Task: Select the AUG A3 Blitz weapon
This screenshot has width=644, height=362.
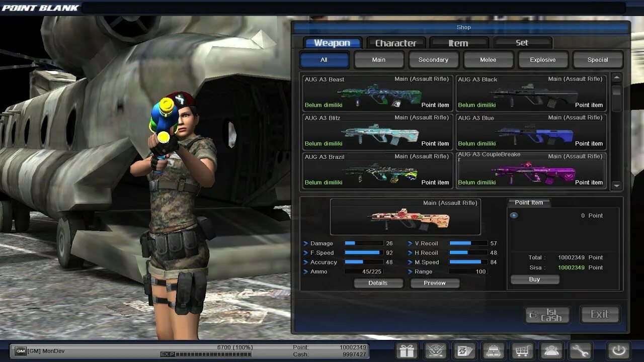Action: point(377,131)
